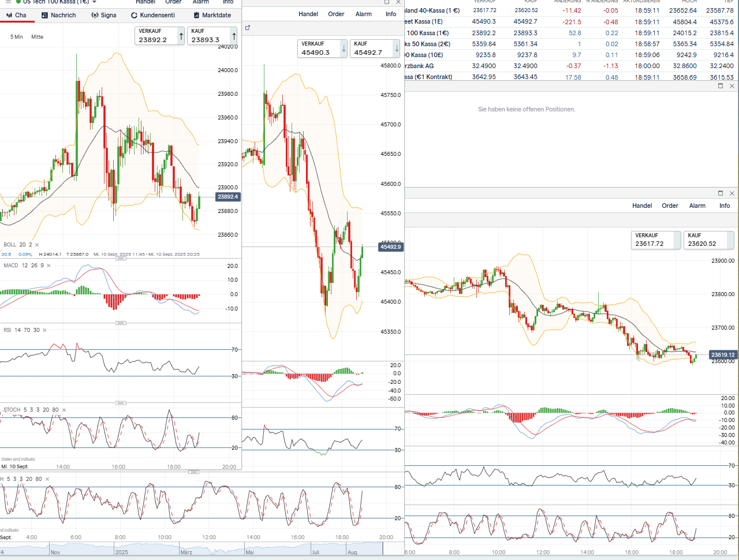Screen dimensions: 739x560
Task: Click KAUF 45492.7 buy button
Action: tap(375, 48)
